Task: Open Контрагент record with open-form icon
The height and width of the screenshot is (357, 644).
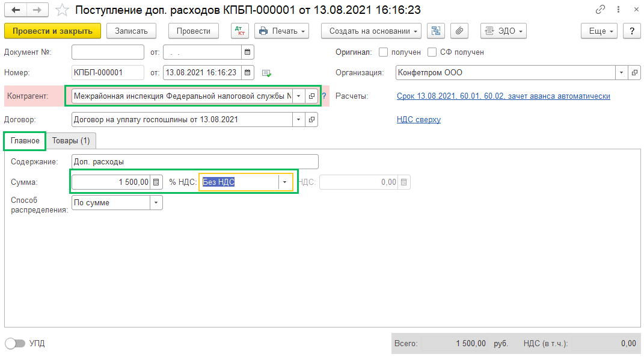Action: 311,96
